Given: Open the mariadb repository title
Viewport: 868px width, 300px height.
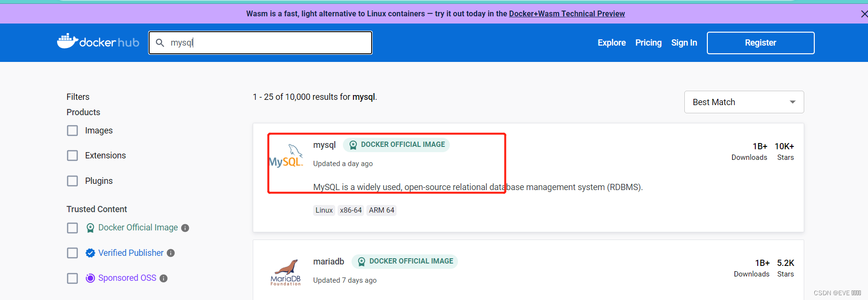Looking at the screenshot, I should click(x=328, y=262).
